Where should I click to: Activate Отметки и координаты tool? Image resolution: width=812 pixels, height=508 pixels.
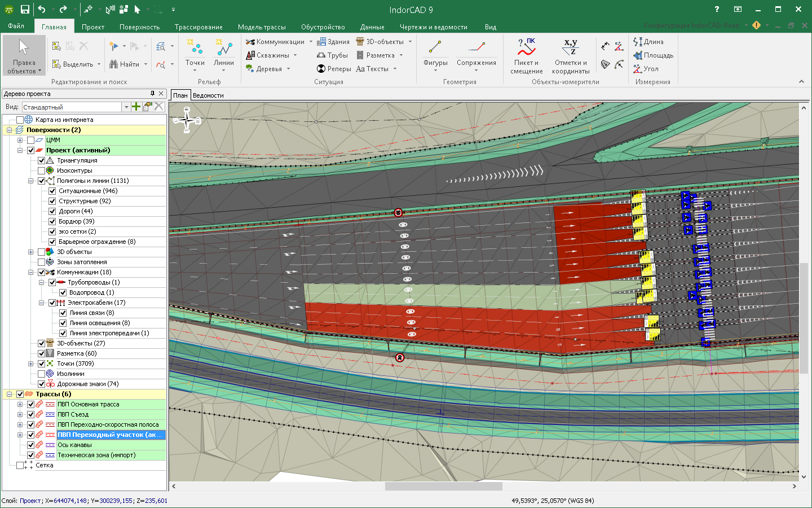tap(571, 56)
